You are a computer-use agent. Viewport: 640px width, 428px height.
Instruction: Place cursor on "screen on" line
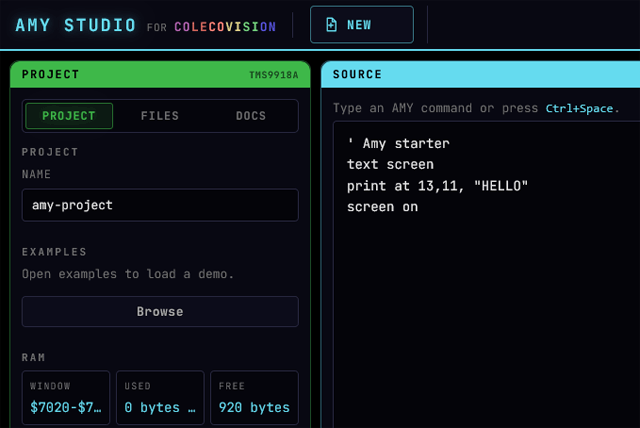tap(382, 207)
